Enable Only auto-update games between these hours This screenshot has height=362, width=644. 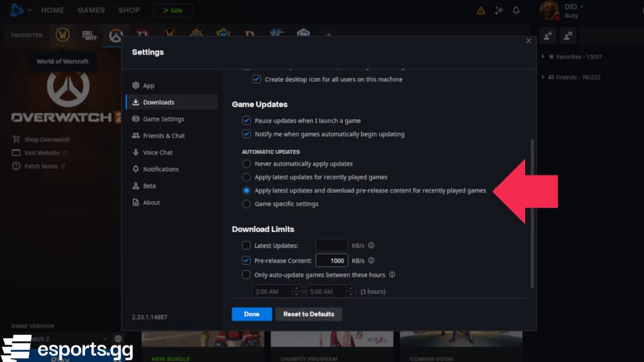[247, 275]
